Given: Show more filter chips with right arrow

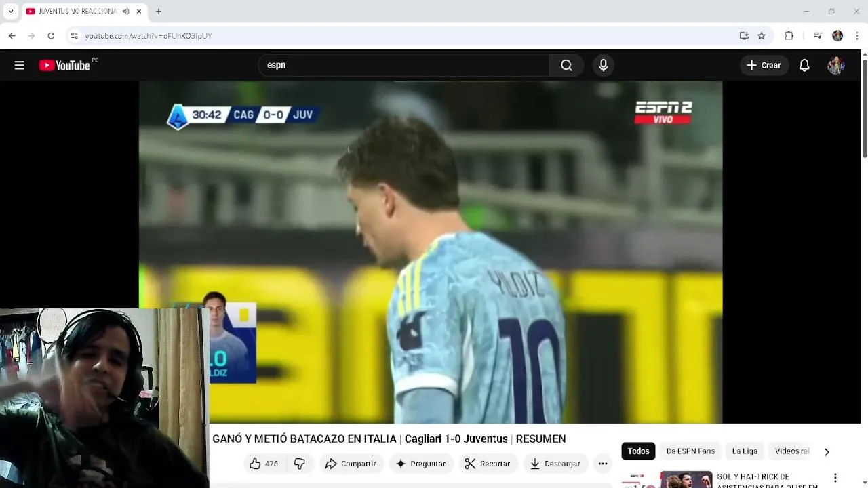Looking at the screenshot, I should [827, 451].
